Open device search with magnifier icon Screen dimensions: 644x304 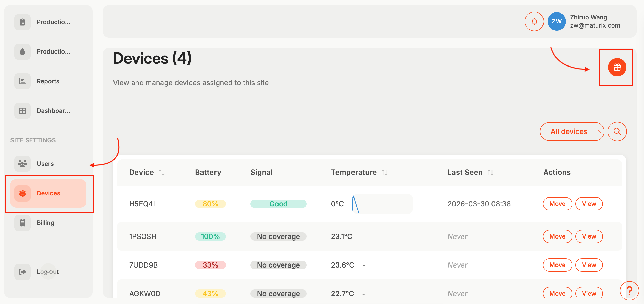(617, 131)
